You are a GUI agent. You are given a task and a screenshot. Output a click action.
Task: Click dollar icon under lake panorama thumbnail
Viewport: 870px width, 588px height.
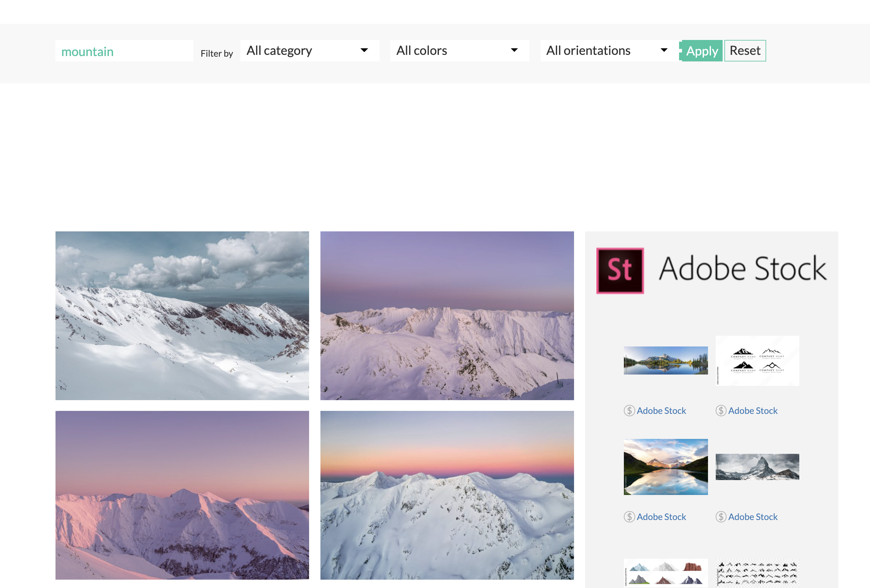[629, 411]
